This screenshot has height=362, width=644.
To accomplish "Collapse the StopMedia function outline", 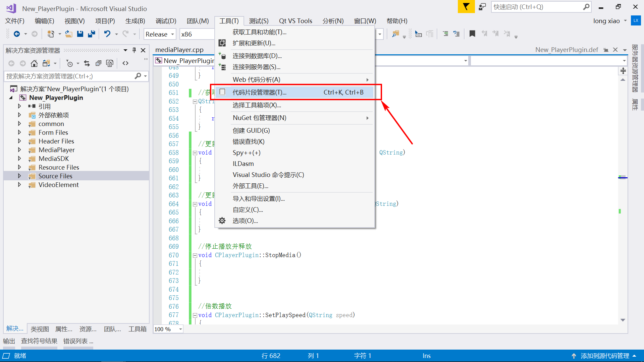I will pyautogui.click(x=195, y=255).
